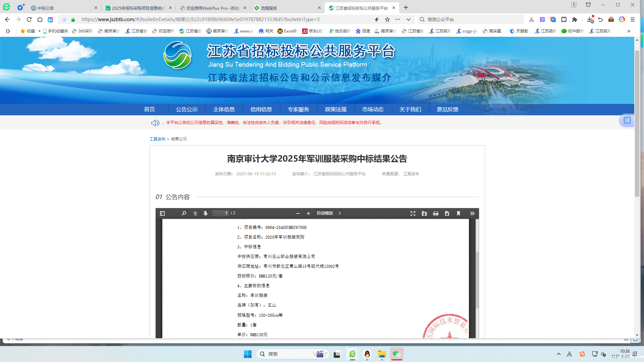This screenshot has width=644, height=362.
Task: Open the AI assistant icon beside home
Action: point(50,19)
